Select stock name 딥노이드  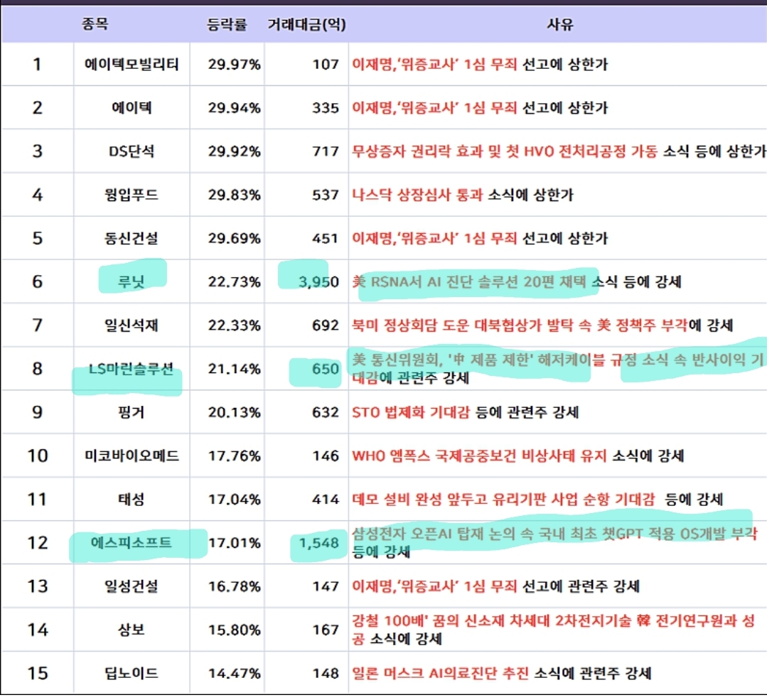click(x=132, y=673)
